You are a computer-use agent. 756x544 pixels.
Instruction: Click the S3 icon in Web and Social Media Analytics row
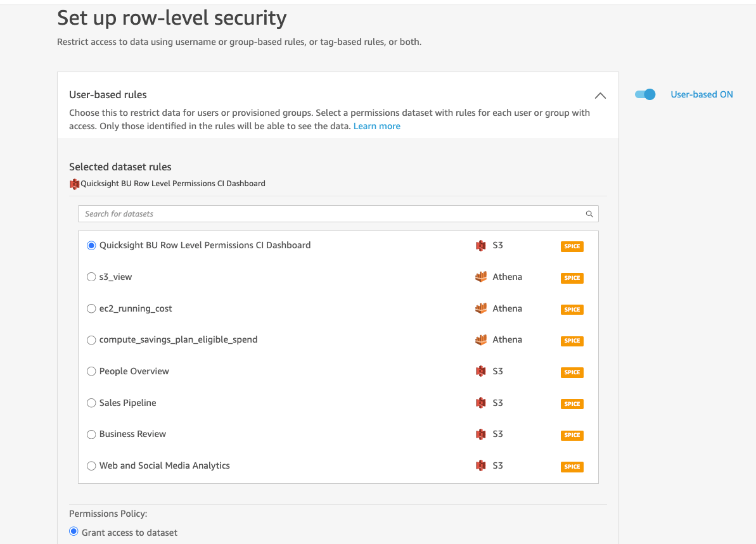tap(481, 465)
